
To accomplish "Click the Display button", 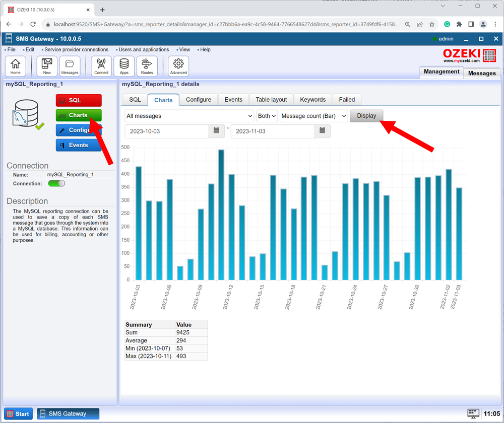I will click(x=366, y=116).
